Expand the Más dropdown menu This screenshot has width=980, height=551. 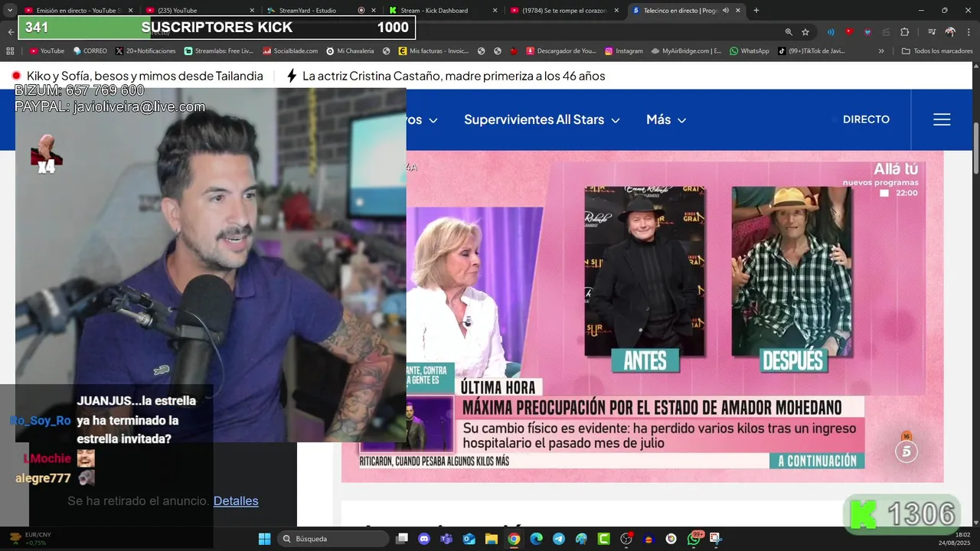(x=666, y=119)
